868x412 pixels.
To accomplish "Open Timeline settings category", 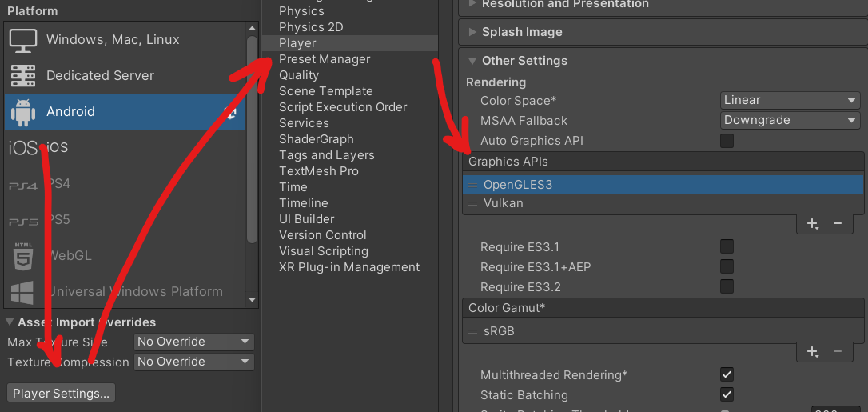I will click(x=304, y=203).
